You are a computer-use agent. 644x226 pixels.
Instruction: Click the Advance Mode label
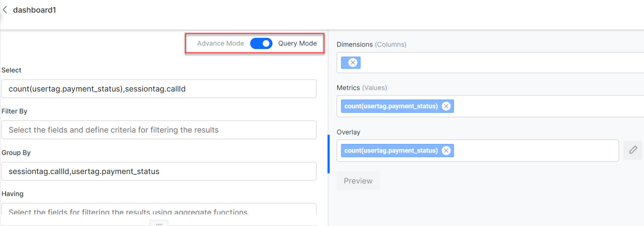tap(220, 43)
